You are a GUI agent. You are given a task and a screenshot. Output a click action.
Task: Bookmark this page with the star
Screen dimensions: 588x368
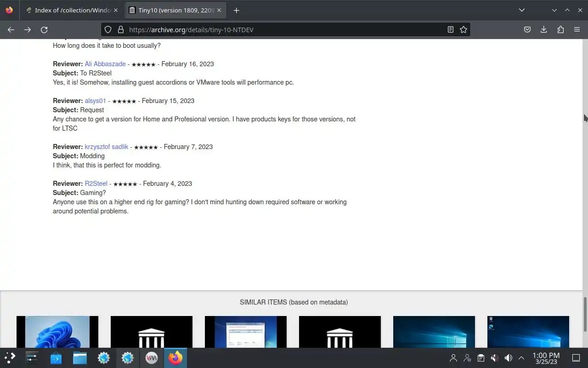coord(464,29)
